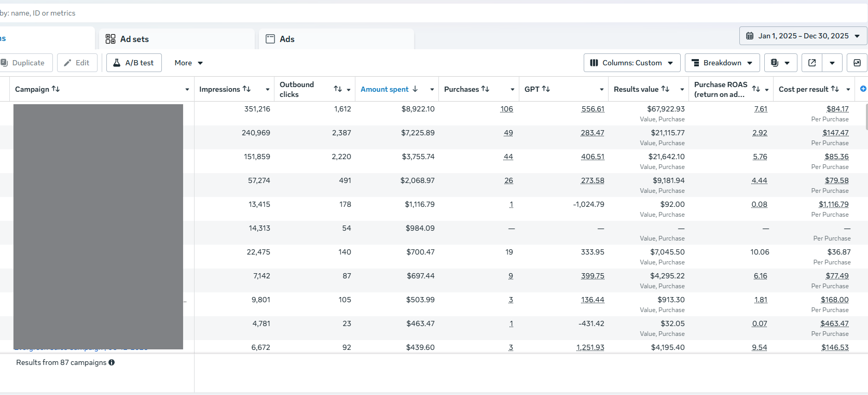This screenshot has height=395, width=868.
Task: Open the More menu
Action: click(x=188, y=63)
